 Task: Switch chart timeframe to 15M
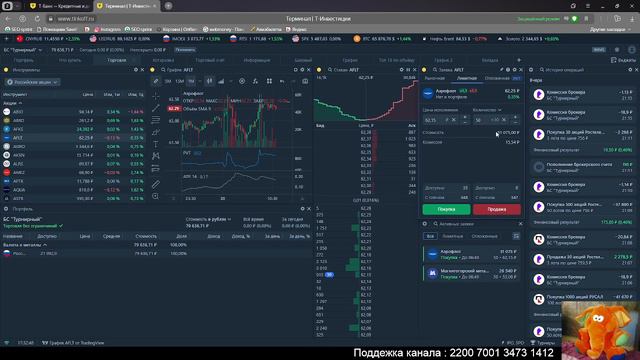[180, 81]
